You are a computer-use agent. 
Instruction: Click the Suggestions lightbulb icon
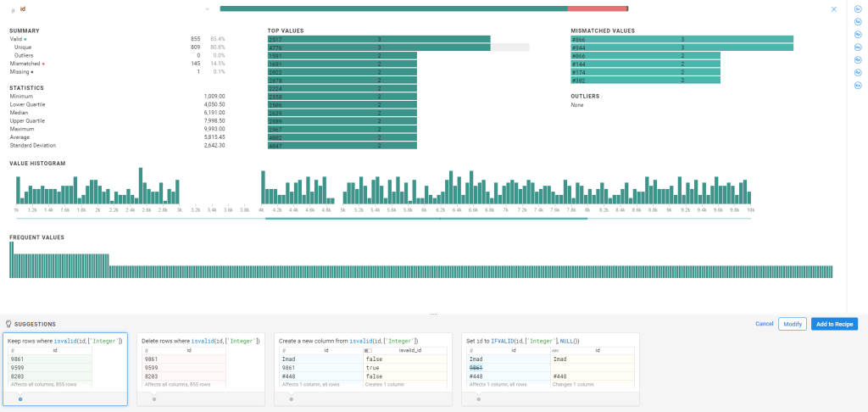point(8,324)
